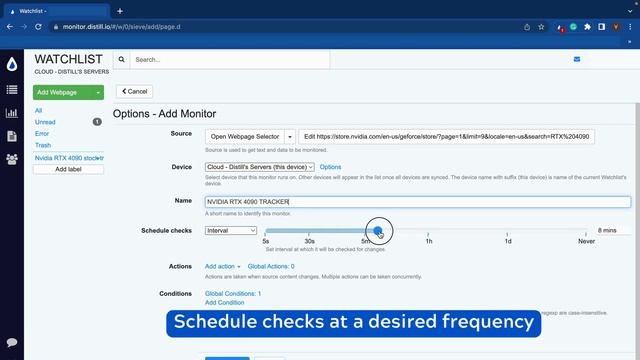The width and height of the screenshot is (640, 360).
Task: Click the schedule interval slider handle
Action: [378, 231]
